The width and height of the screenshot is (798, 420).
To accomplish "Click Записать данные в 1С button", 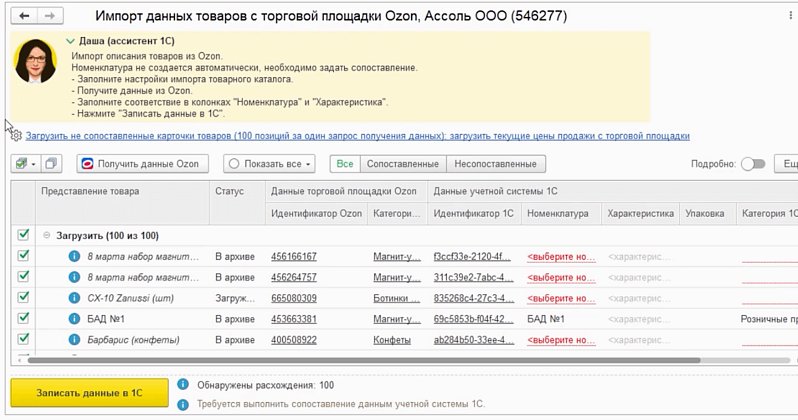I will pyautogui.click(x=89, y=393).
